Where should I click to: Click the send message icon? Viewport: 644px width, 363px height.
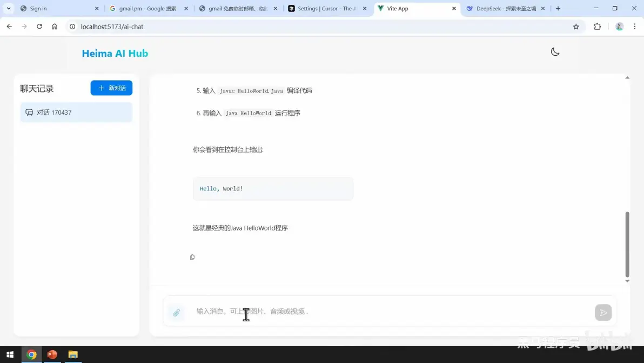click(x=603, y=312)
